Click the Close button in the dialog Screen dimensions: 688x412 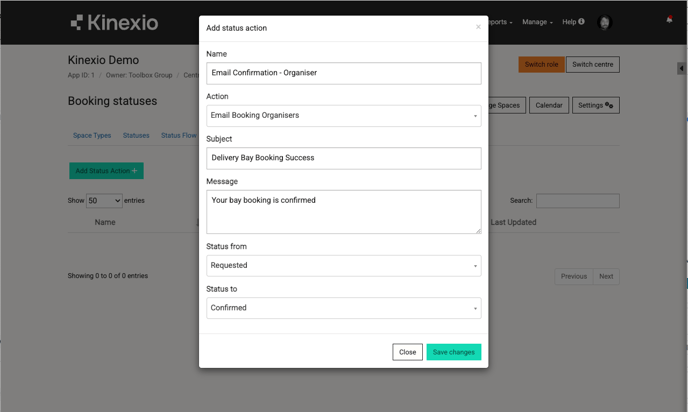(407, 352)
